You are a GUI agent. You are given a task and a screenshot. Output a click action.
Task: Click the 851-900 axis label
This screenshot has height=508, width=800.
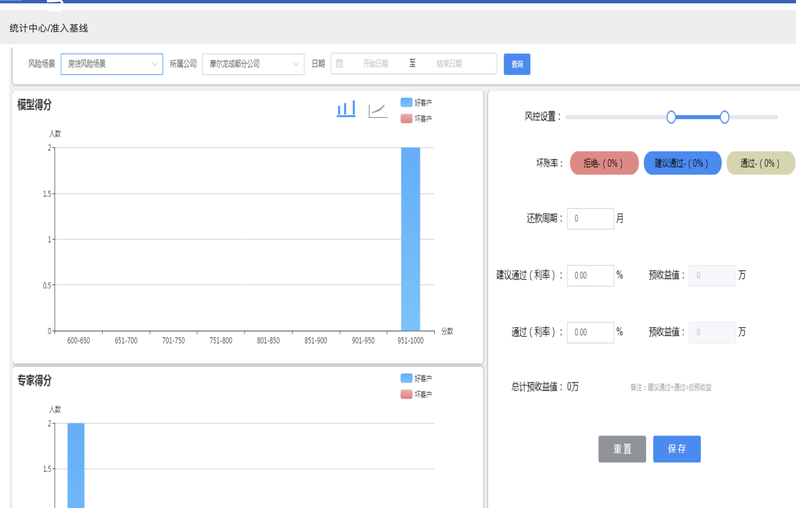316,341
